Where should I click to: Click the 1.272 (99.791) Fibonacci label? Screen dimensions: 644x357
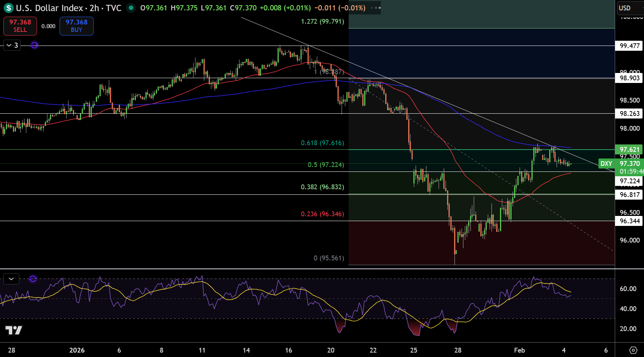click(x=322, y=21)
